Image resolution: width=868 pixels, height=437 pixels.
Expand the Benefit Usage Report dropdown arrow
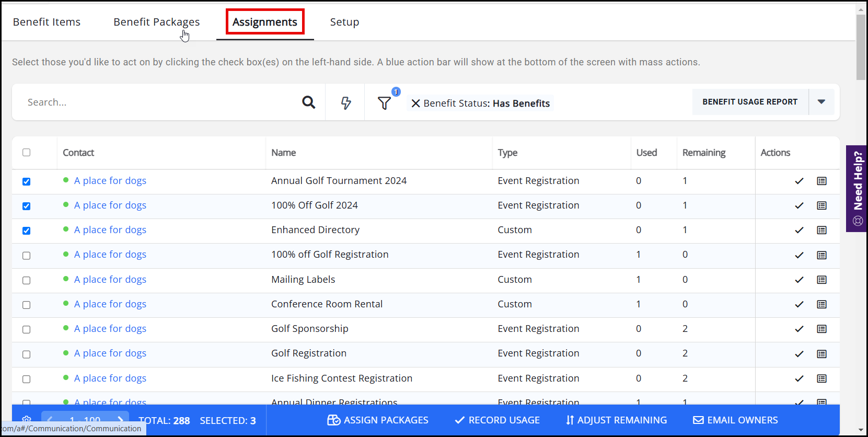(821, 102)
